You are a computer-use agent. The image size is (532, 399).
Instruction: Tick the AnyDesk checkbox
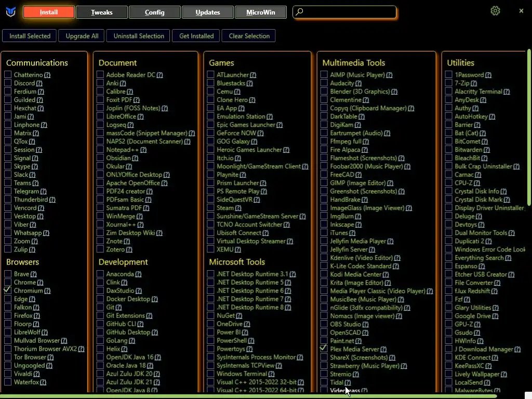point(448,100)
